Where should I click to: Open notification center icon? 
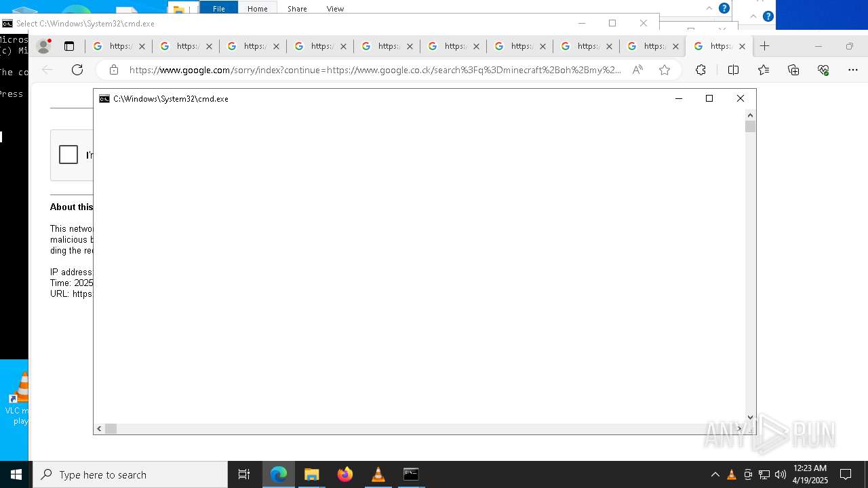pyautogui.click(x=846, y=474)
